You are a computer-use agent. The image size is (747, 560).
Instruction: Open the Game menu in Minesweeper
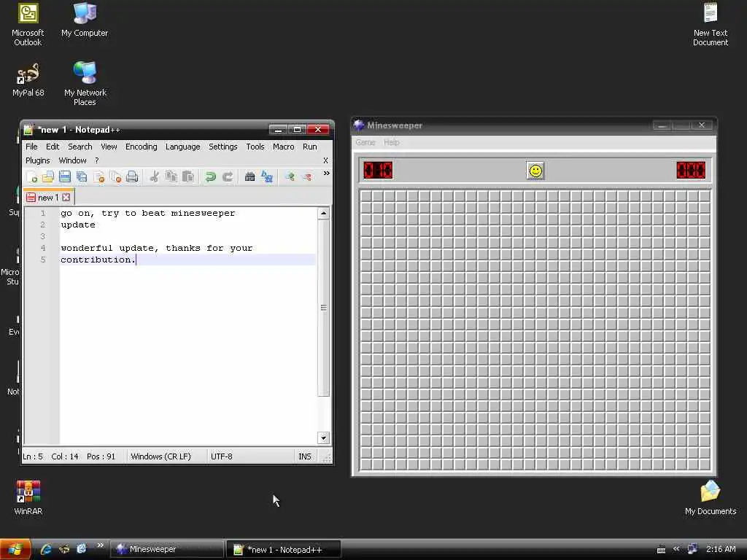(x=365, y=142)
